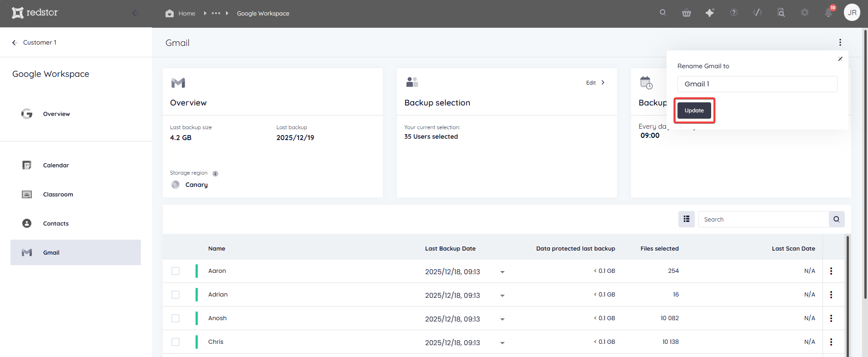
Task: Click the Storage region info icon
Action: coord(216,173)
